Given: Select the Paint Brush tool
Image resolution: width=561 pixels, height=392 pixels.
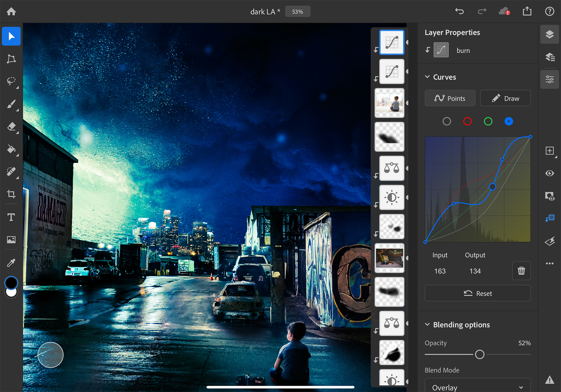Looking at the screenshot, I should (x=12, y=104).
